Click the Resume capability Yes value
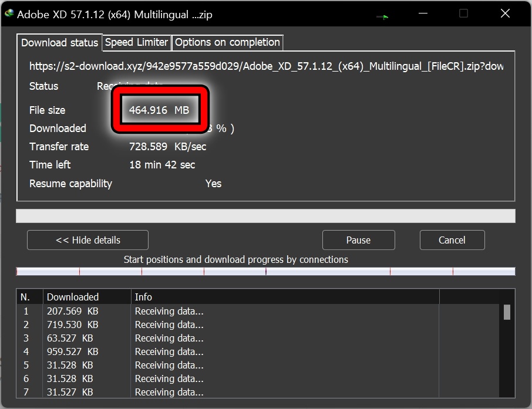This screenshot has height=409, width=532. click(x=213, y=184)
